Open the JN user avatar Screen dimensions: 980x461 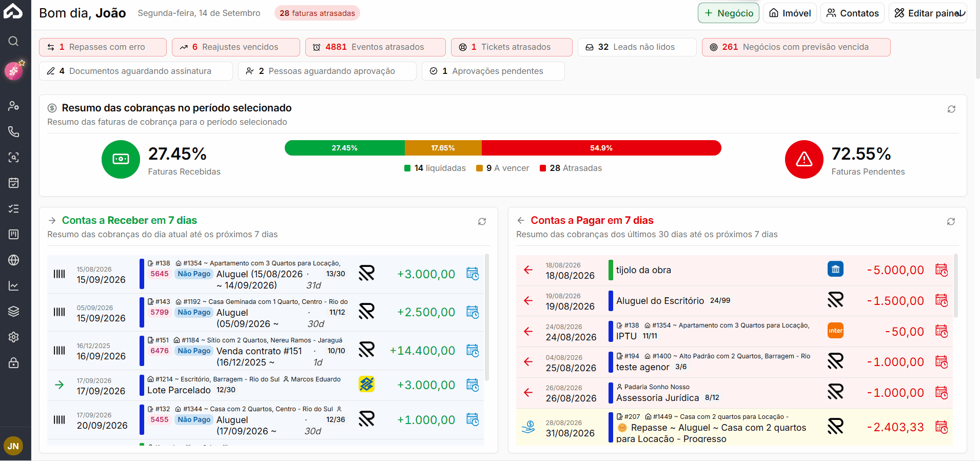coord(13,446)
